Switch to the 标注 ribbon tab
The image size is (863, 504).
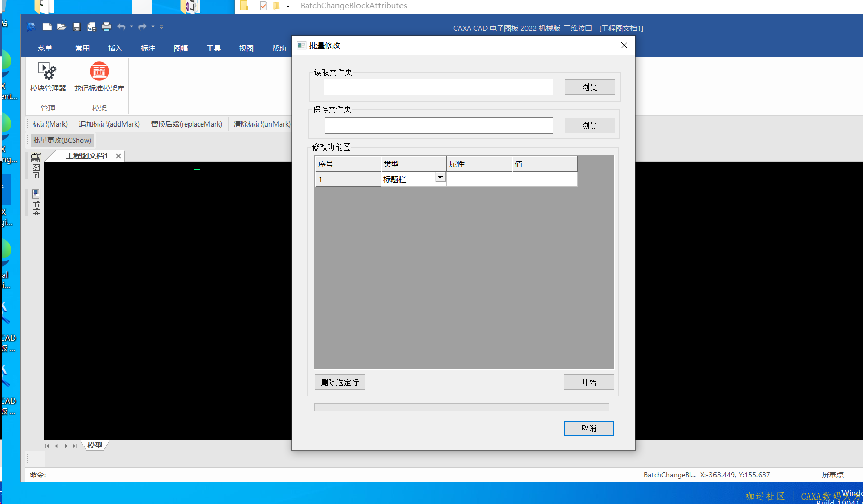tap(148, 48)
